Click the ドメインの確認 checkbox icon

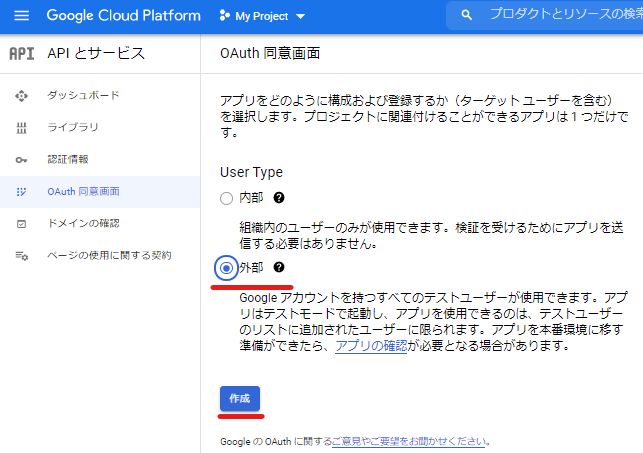click(x=21, y=224)
